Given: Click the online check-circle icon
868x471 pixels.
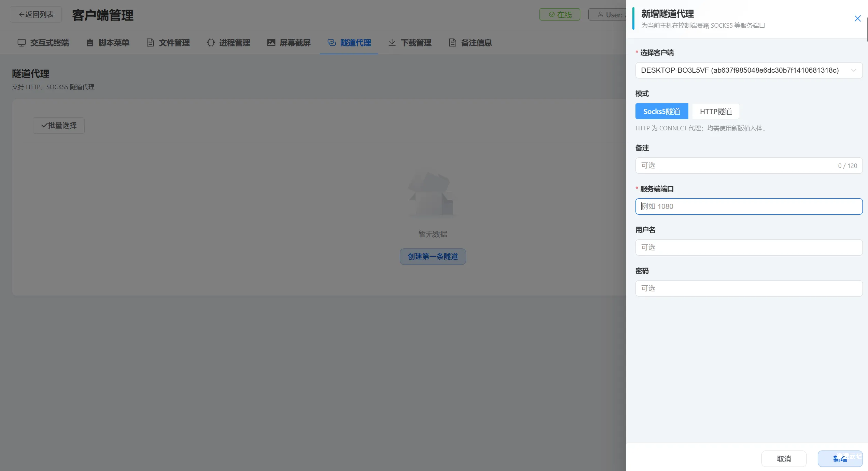Looking at the screenshot, I should click(x=551, y=15).
